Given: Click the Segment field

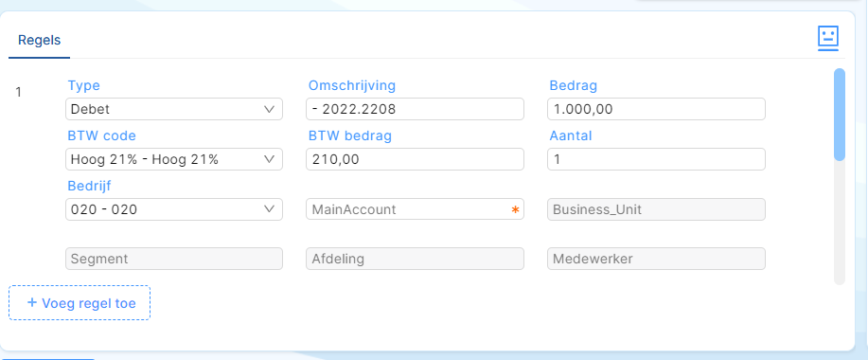Looking at the screenshot, I should (174, 259).
